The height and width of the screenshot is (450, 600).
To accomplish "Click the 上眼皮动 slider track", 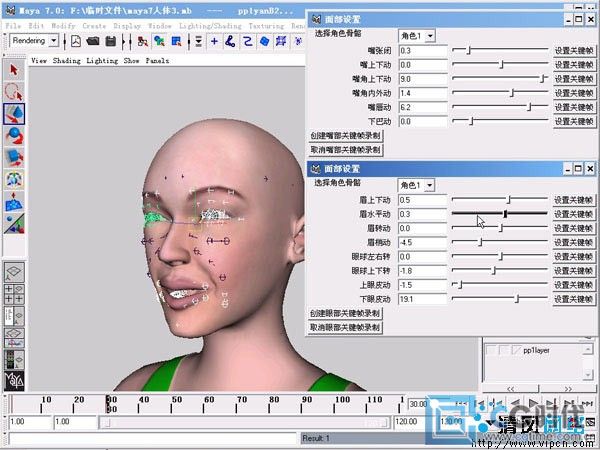I will (x=500, y=284).
